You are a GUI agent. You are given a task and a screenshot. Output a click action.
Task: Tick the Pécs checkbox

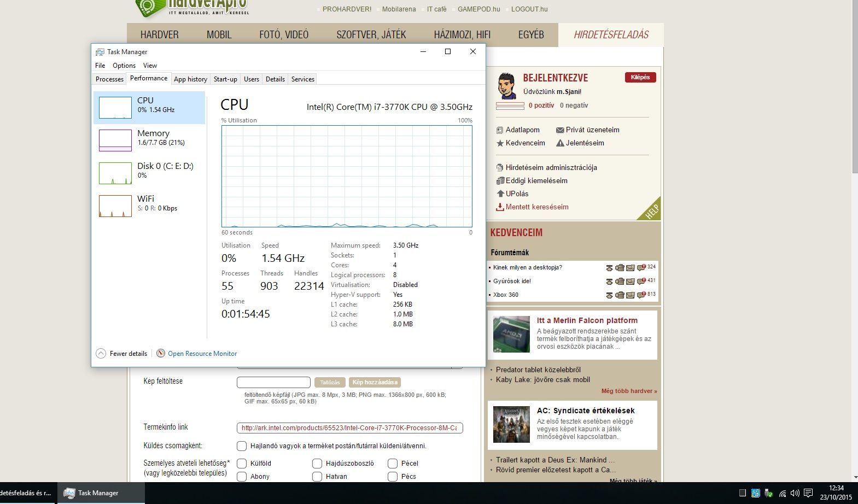(393, 477)
